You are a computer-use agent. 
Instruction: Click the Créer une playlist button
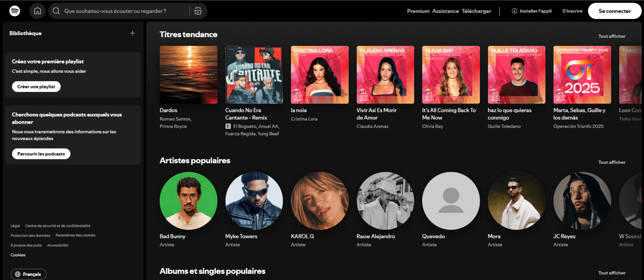tap(36, 87)
